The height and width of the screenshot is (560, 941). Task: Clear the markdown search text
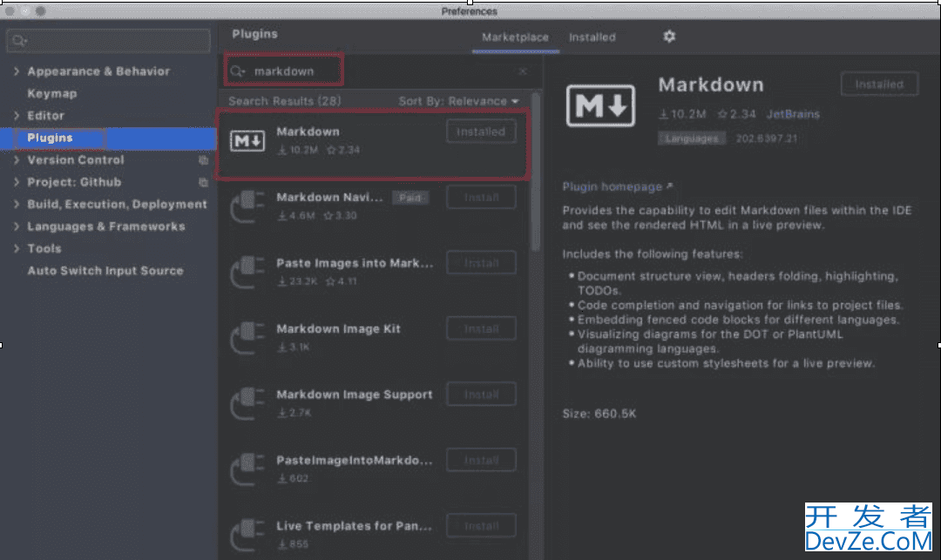[523, 71]
